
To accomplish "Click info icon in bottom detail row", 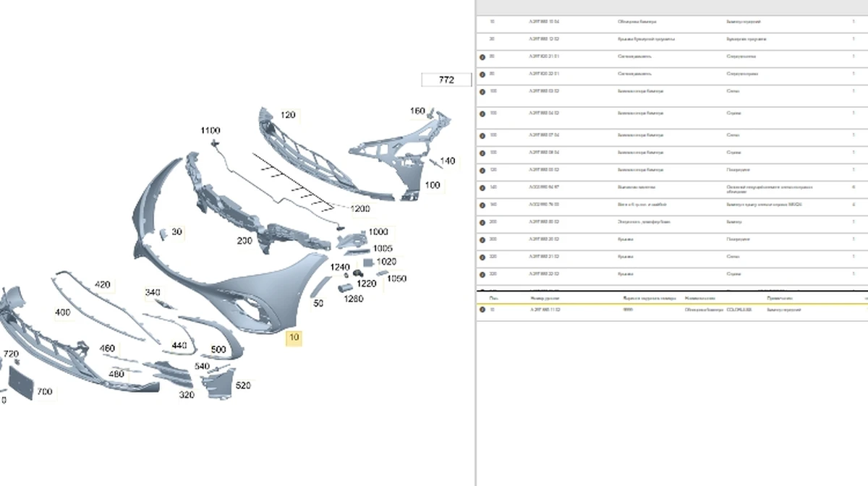I will (x=482, y=310).
